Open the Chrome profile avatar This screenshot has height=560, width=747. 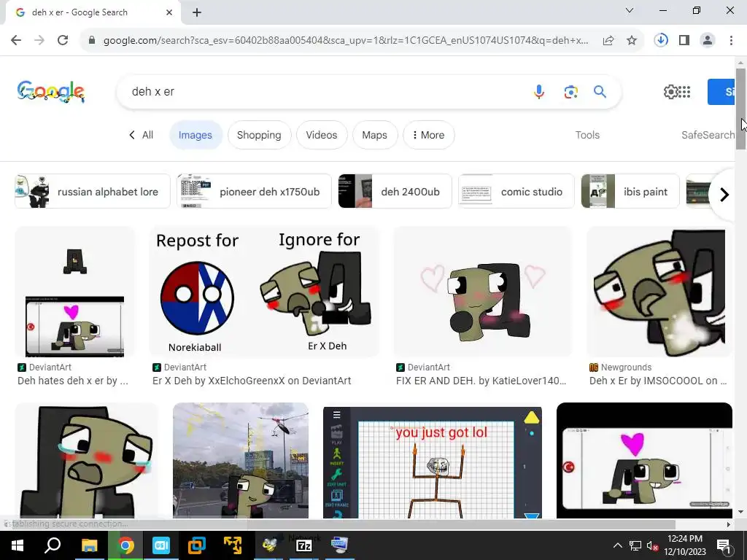click(x=708, y=41)
